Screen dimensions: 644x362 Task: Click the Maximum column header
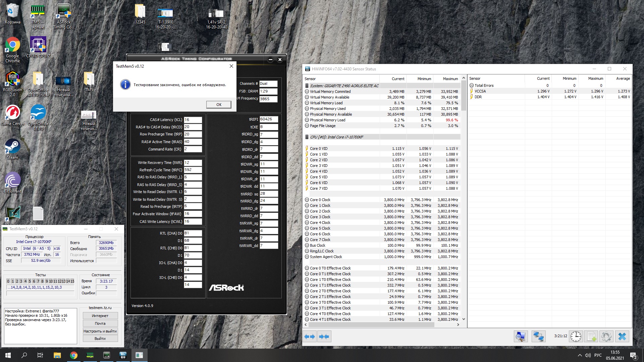[450, 79]
